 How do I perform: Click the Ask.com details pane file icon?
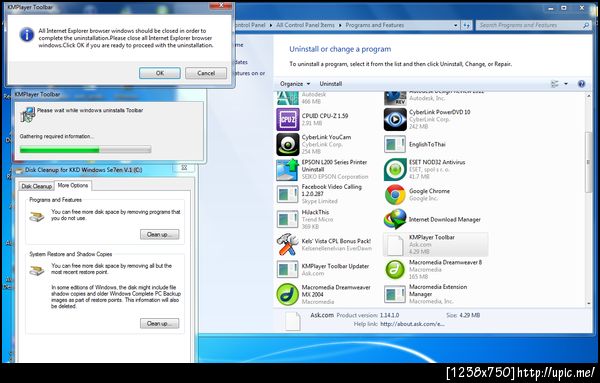point(293,321)
